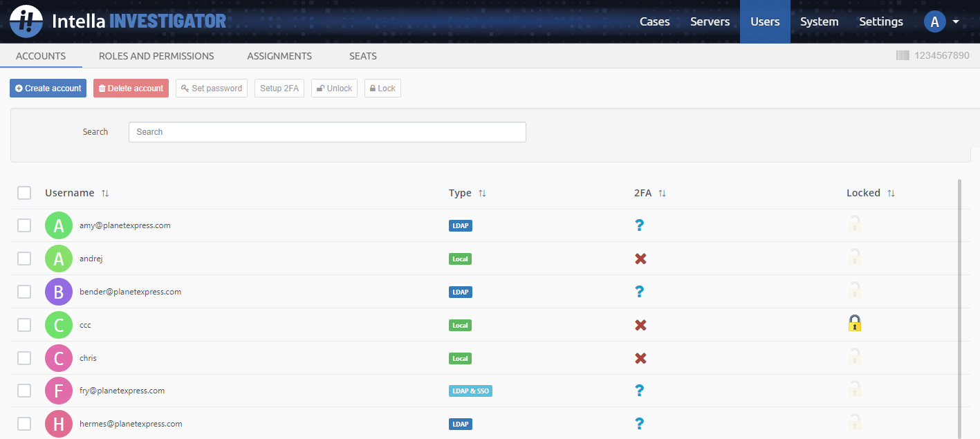
Task: Toggle sorting on the Locked column
Action: click(x=890, y=193)
